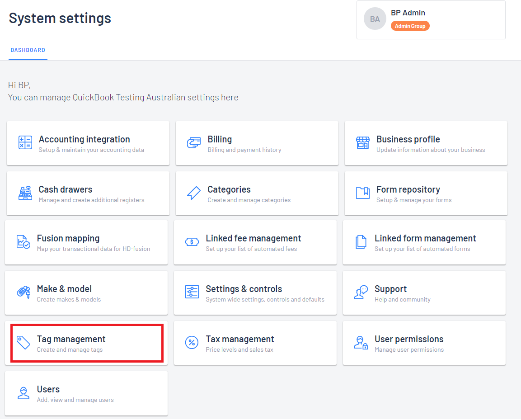Click the Support chat person icon

pos(361,293)
